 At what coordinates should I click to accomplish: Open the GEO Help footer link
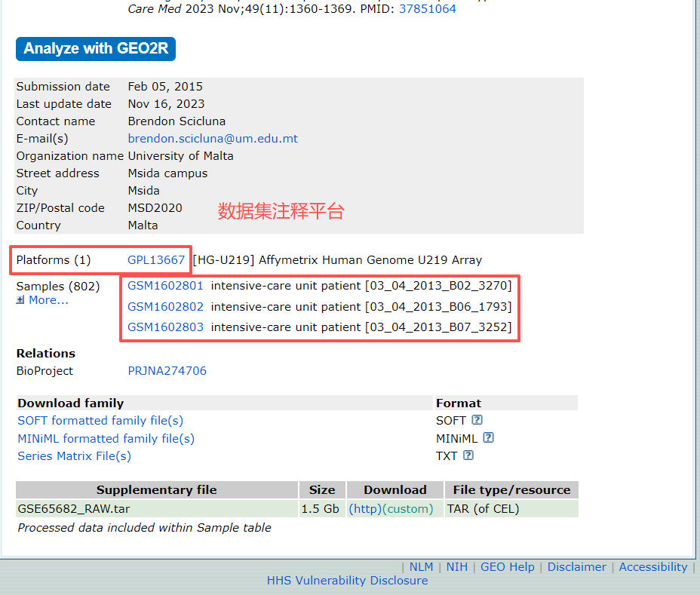(507, 567)
